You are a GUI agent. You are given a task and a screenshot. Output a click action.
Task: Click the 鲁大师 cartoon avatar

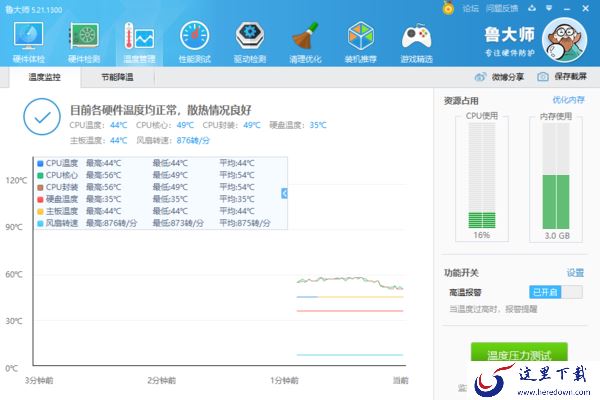pos(564,40)
